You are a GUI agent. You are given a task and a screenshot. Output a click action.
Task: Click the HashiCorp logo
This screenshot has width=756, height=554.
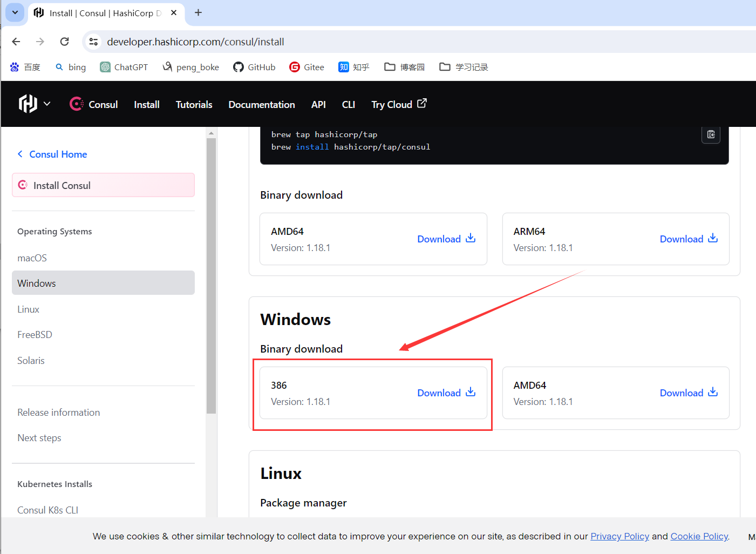(28, 104)
